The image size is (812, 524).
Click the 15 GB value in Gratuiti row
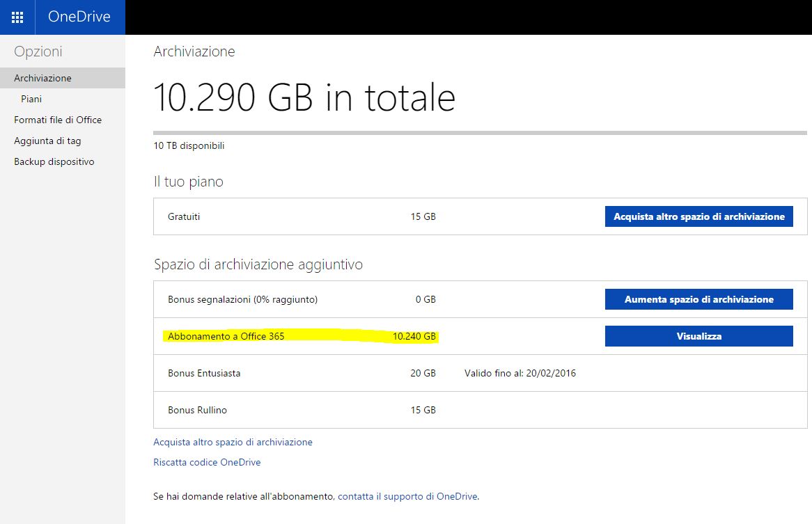click(423, 216)
